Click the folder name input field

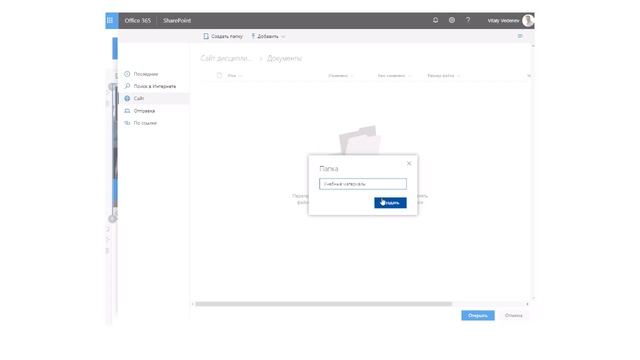[x=363, y=184]
